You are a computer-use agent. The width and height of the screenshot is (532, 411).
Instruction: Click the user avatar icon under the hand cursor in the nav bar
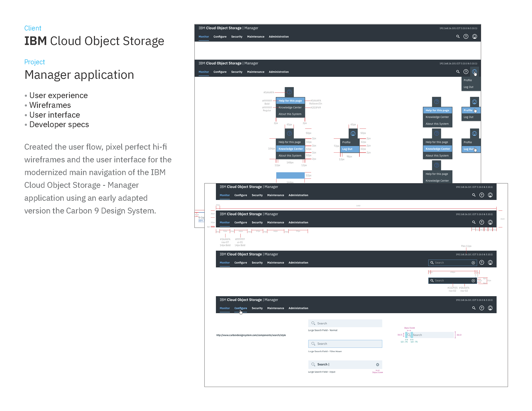click(x=474, y=71)
